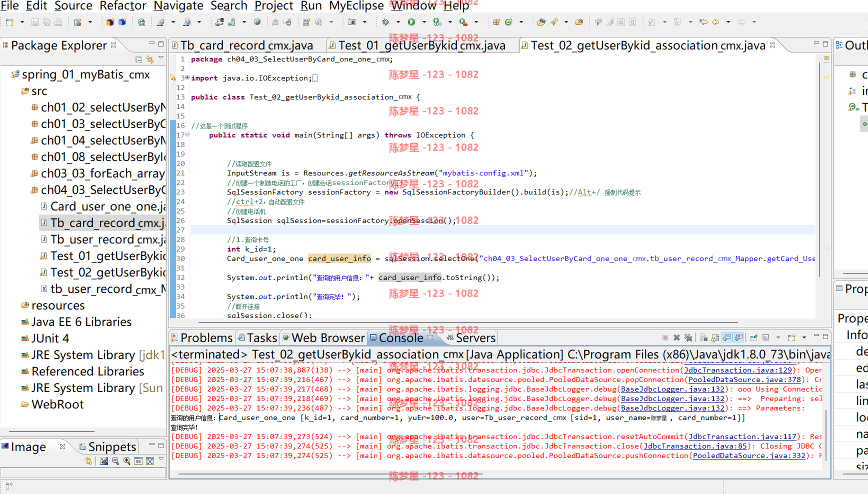Viewport: 868px width, 494px height.
Task: Open the MyEclipse menu
Action: tap(356, 5)
